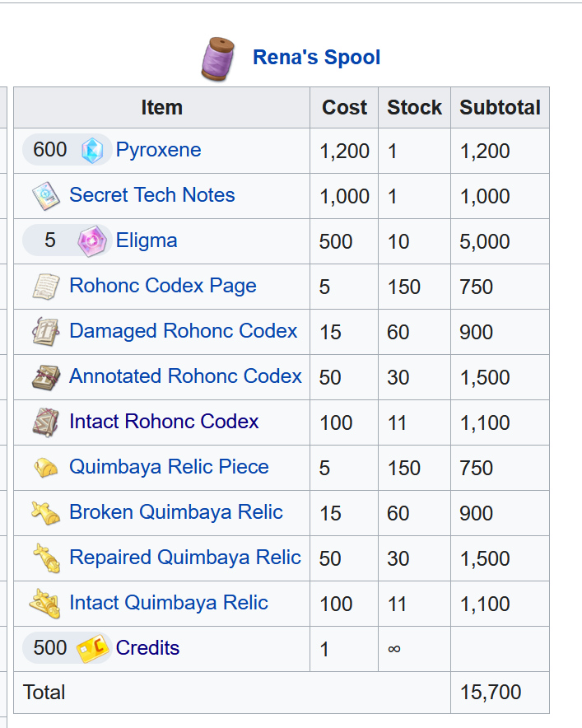Open the Rohonc Codex Page link
This screenshot has width=582, height=728.
click(162, 286)
